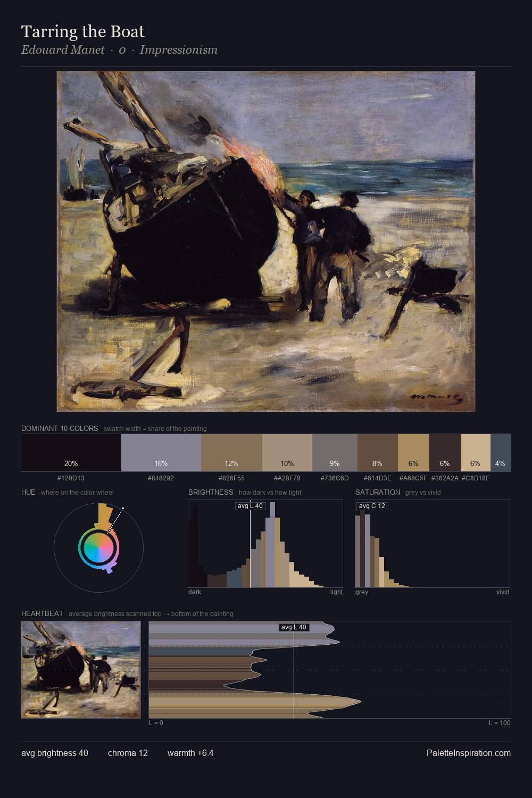Click the small heartbeat painting thumbnail

81,670
